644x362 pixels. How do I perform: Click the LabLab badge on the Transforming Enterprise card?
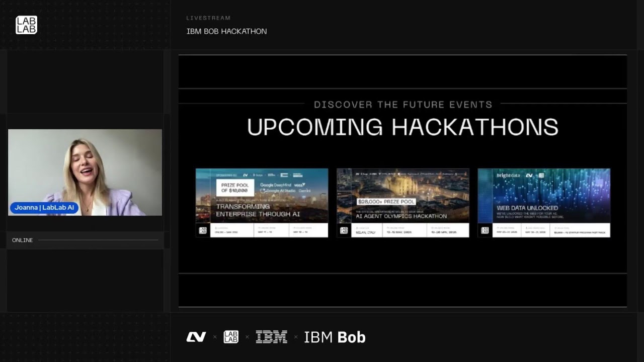(203, 230)
